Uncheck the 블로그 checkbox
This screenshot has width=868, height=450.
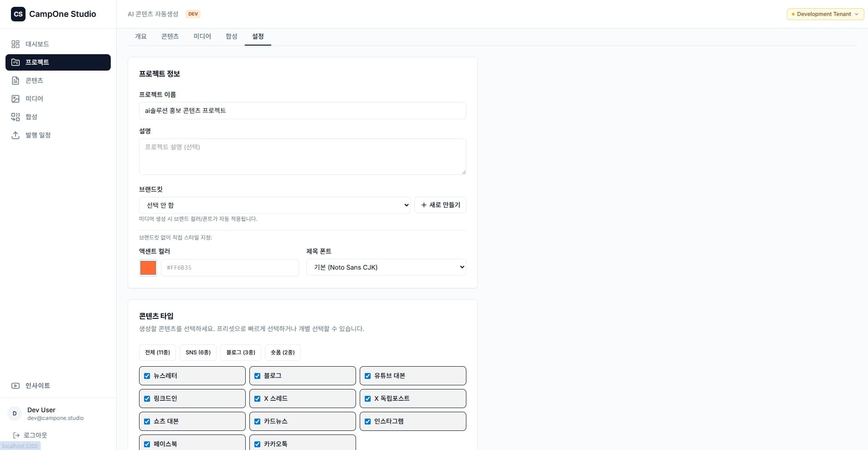(257, 376)
